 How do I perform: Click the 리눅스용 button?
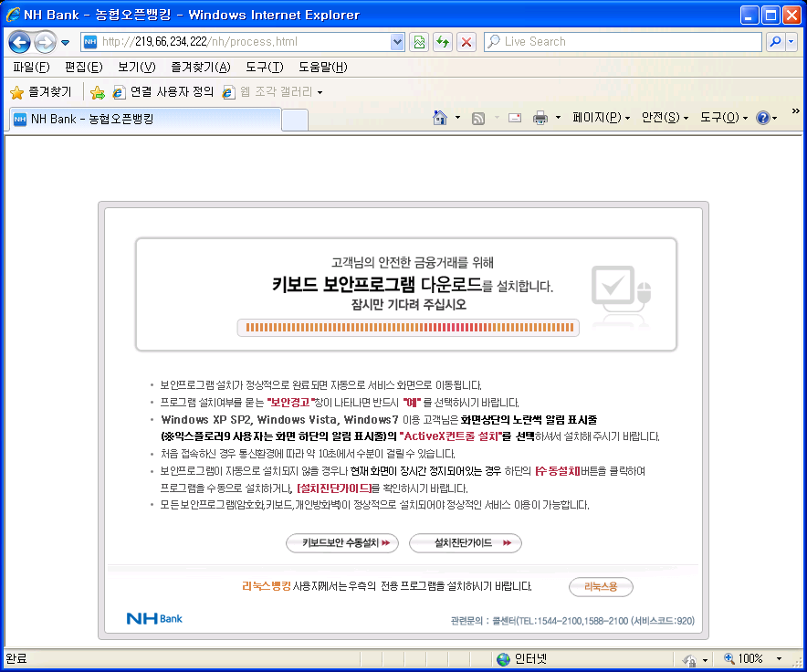tap(601, 586)
